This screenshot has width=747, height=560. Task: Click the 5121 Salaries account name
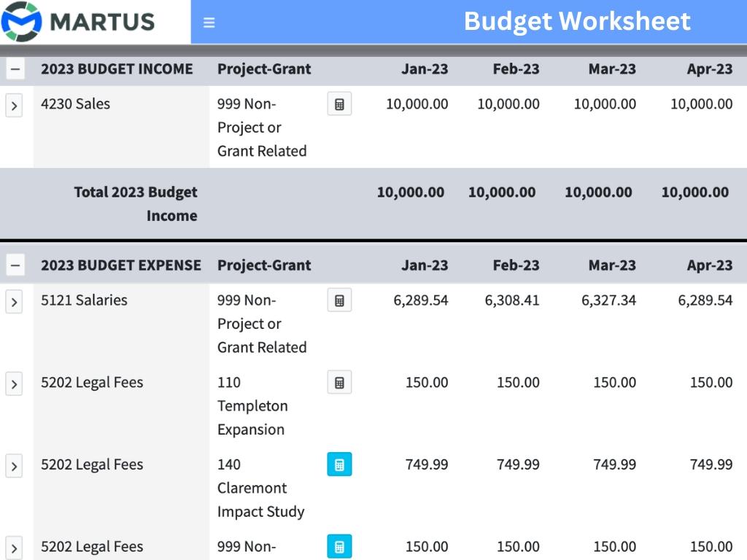pos(84,300)
